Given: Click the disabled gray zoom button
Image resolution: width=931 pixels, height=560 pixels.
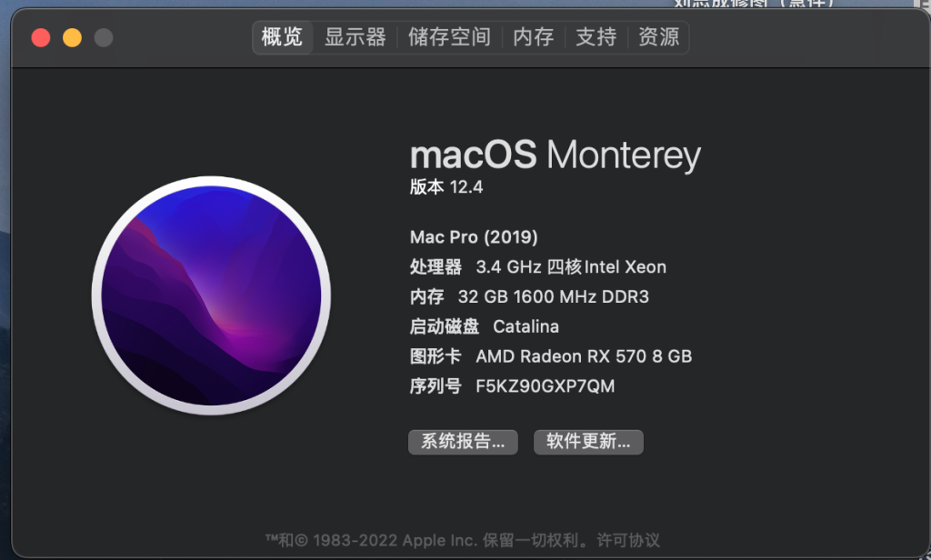Looking at the screenshot, I should [104, 38].
